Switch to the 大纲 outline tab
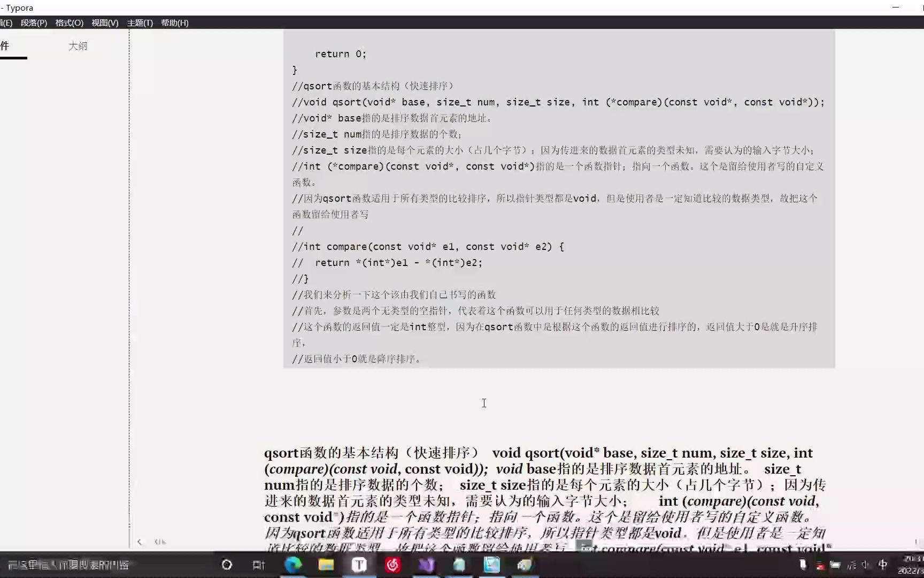Screen dimensions: 924x578 (78, 46)
